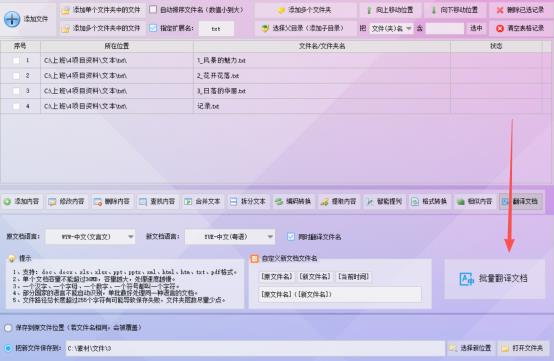The image size is (554, 361).
Task: Click 选择新位置 button
Action: [x=471, y=348]
